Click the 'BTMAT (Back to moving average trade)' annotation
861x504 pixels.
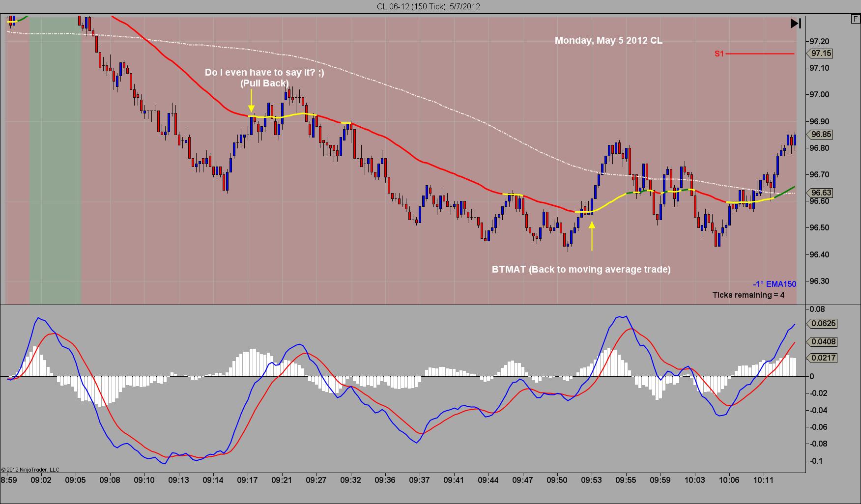pyautogui.click(x=581, y=269)
